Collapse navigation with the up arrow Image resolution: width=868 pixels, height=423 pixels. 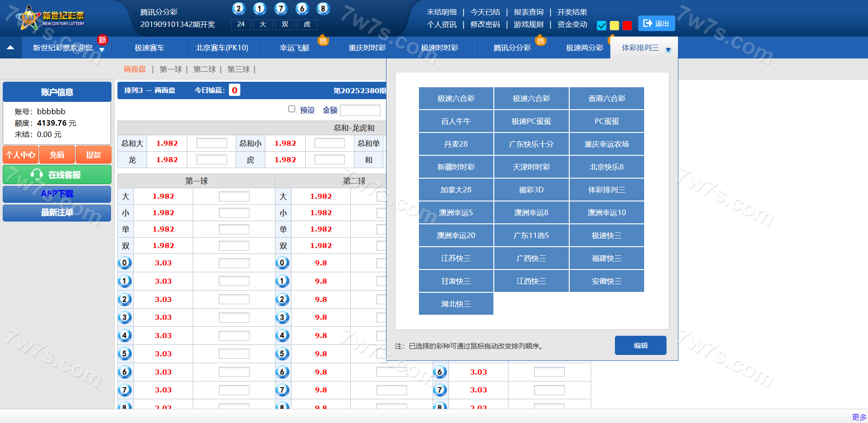click(11, 48)
